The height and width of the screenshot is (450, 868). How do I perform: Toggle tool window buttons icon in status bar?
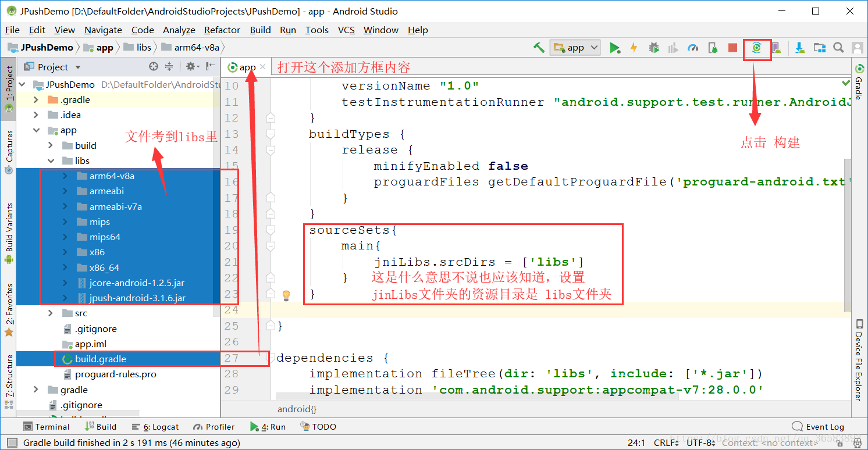pyautogui.click(x=12, y=443)
